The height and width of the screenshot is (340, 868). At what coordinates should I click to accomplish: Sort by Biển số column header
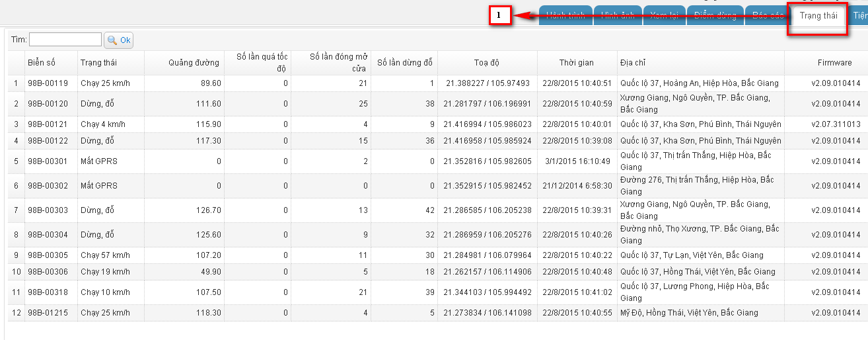coord(42,63)
